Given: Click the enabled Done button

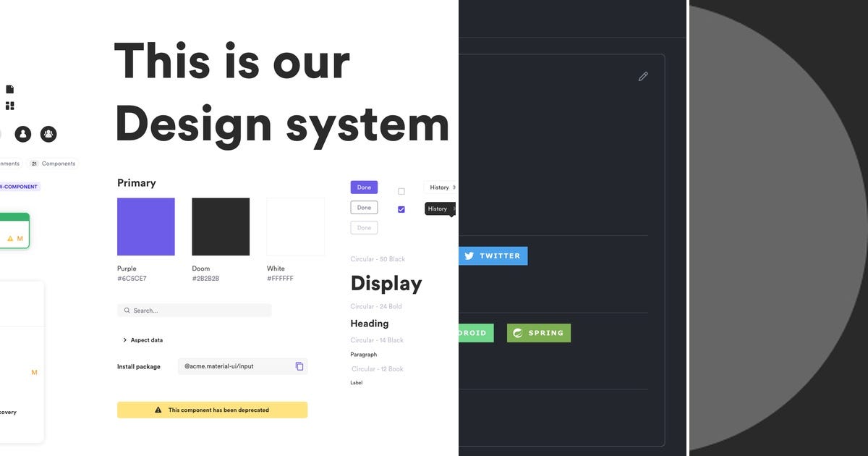Looking at the screenshot, I should point(364,187).
